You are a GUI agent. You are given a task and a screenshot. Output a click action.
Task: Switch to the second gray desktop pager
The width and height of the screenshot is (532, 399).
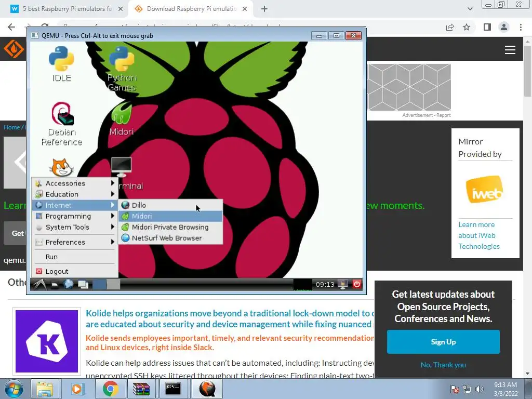tap(113, 284)
